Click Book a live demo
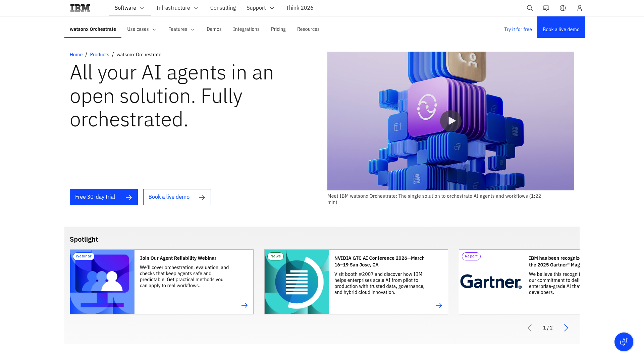The height and width of the screenshot is (362, 644). pyautogui.click(x=177, y=197)
